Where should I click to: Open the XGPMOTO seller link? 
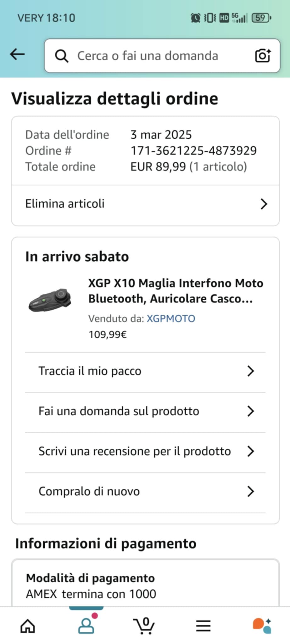[x=171, y=319]
